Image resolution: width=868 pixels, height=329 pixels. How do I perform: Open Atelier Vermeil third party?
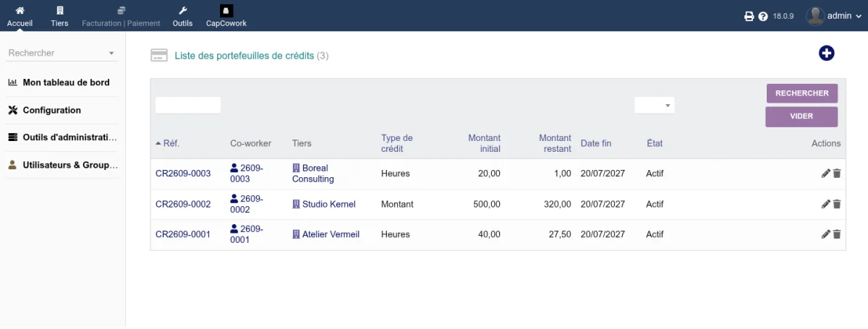(325, 234)
